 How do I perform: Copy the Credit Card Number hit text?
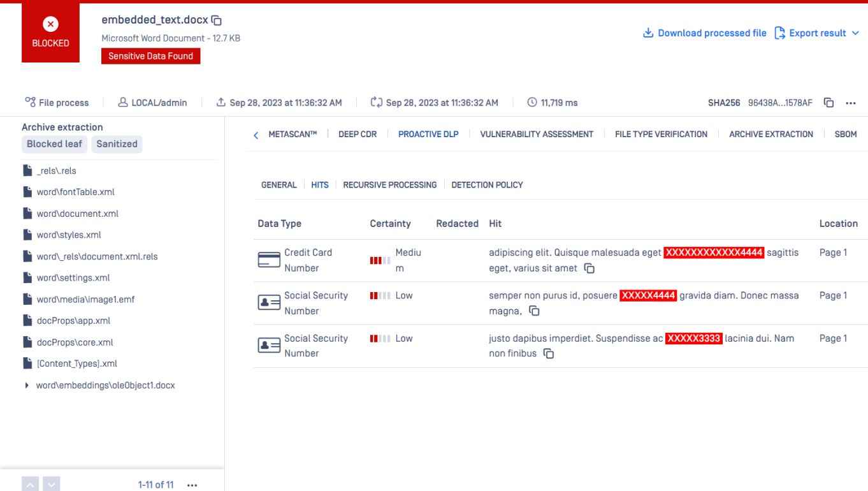[x=590, y=268]
